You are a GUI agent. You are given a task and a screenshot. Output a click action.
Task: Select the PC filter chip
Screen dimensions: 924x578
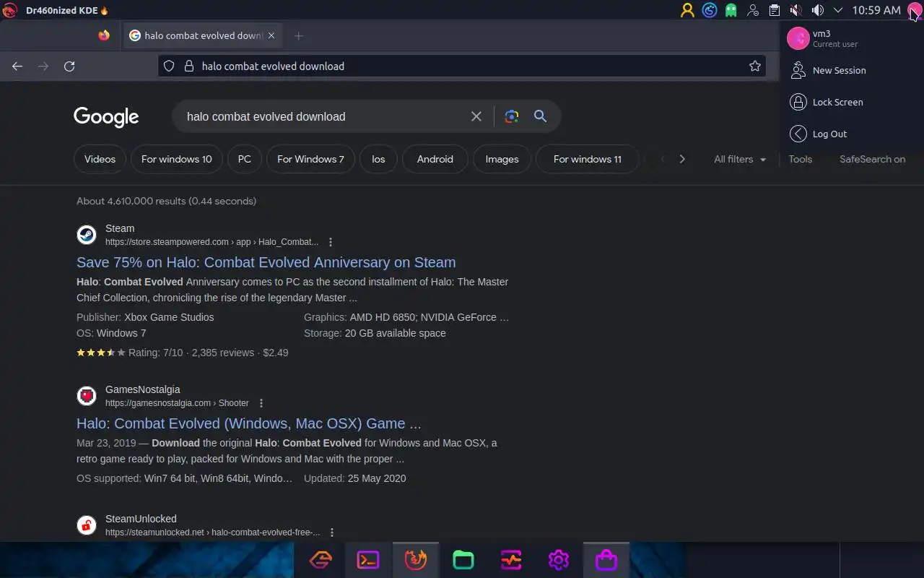(245, 159)
